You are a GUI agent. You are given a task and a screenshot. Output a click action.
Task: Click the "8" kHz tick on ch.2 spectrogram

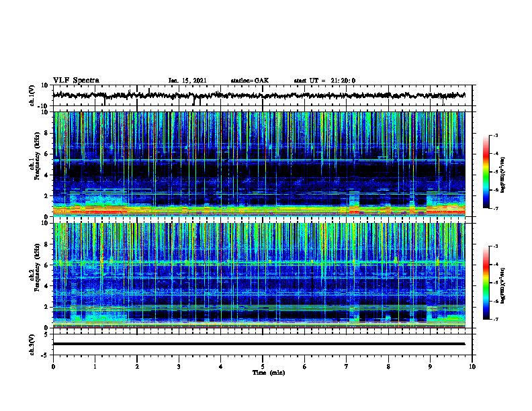(46, 244)
